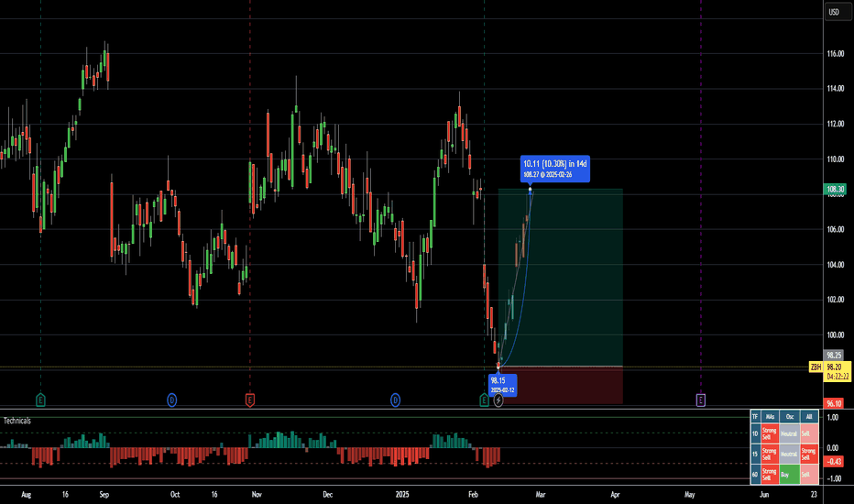The image size is (854, 504).
Task: Click the Nov label on the time axis
Action: point(257,495)
